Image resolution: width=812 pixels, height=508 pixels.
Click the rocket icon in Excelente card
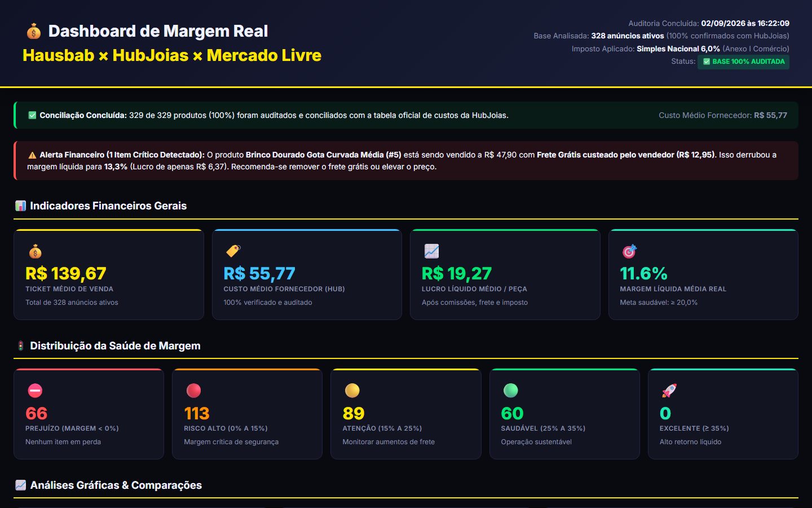[669, 391]
